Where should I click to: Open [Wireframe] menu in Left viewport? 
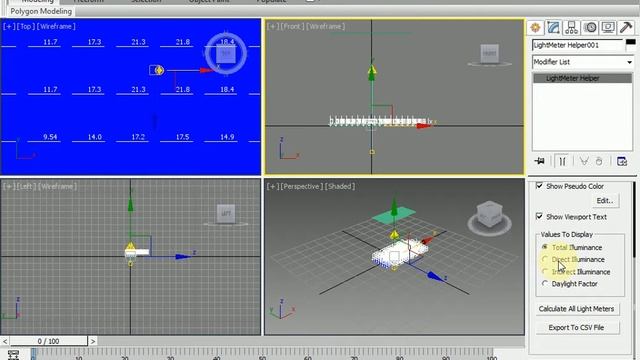57,187
